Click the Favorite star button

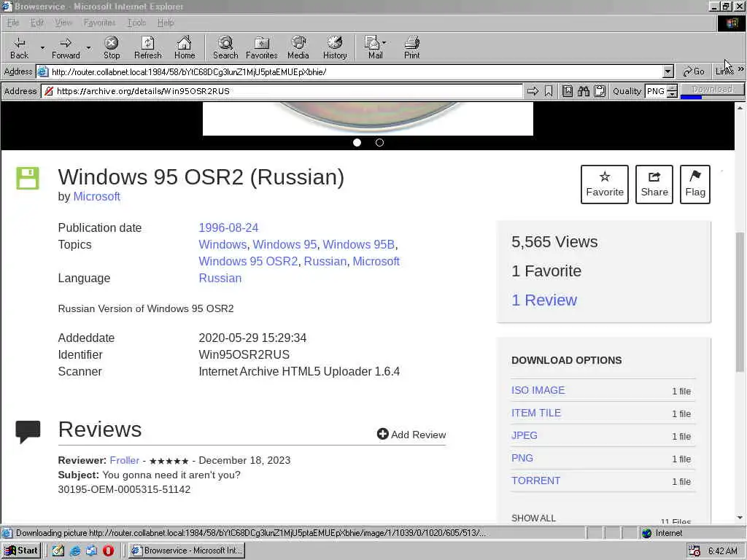[605, 184]
